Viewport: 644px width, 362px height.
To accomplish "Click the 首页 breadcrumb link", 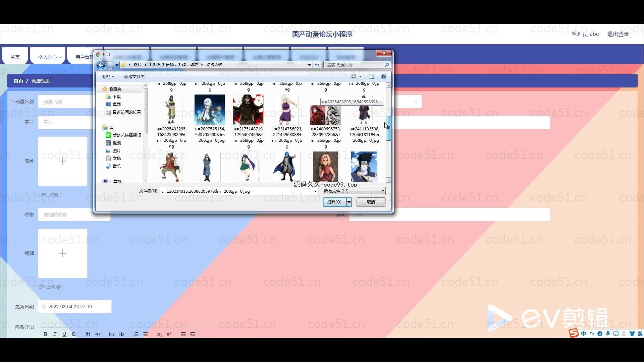I will coord(18,81).
